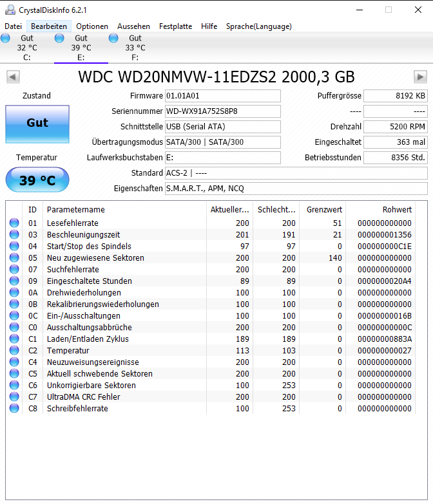The width and height of the screenshot is (433, 504).
Task: Click the Seriennummer field WD-WX91A752S8P8
Action: pyautogui.click(x=222, y=111)
